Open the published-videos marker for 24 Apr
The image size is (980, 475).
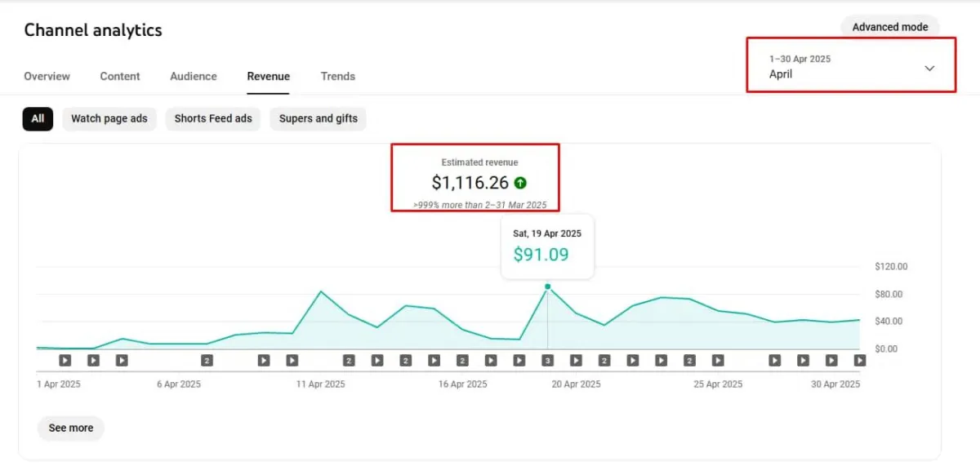689,360
